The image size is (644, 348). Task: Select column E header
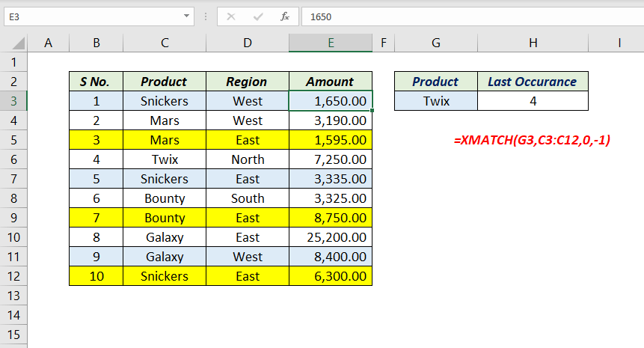(331, 43)
